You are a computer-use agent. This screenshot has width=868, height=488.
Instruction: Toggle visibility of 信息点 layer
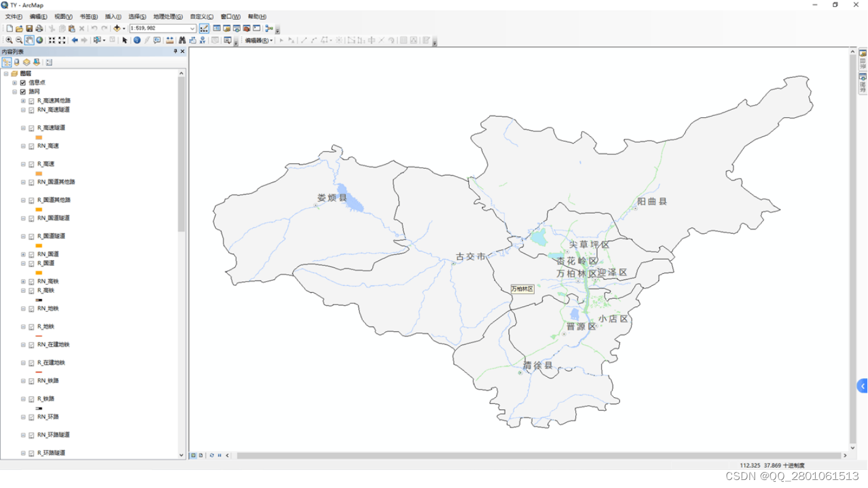pyautogui.click(x=23, y=82)
